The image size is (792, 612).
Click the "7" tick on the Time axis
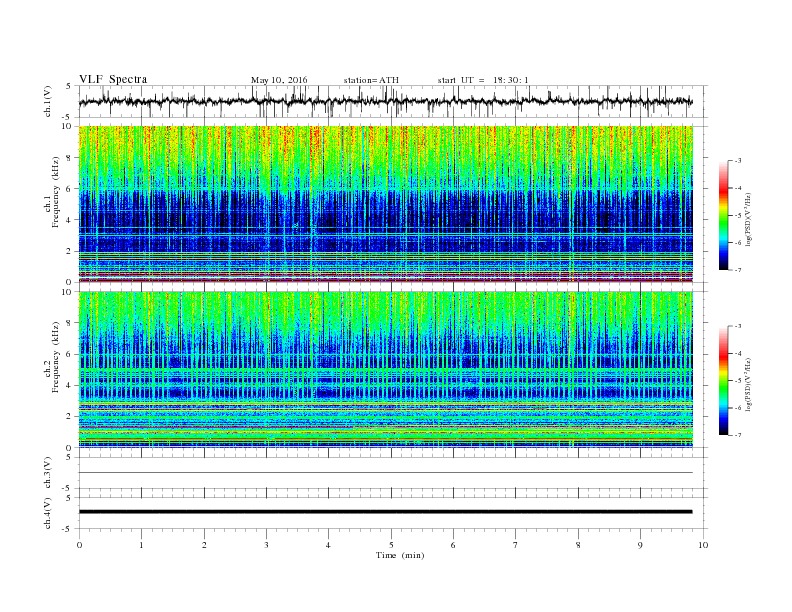pyautogui.click(x=516, y=545)
